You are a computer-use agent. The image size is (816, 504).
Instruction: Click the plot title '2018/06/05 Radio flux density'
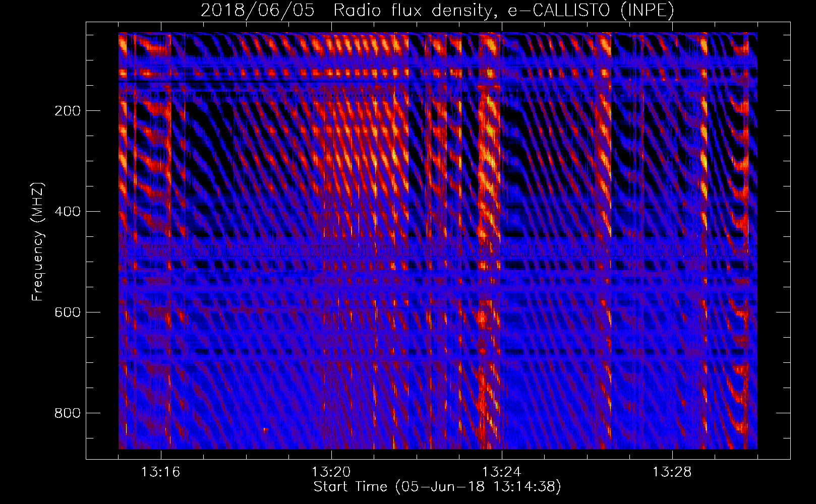pyautogui.click(x=437, y=11)
